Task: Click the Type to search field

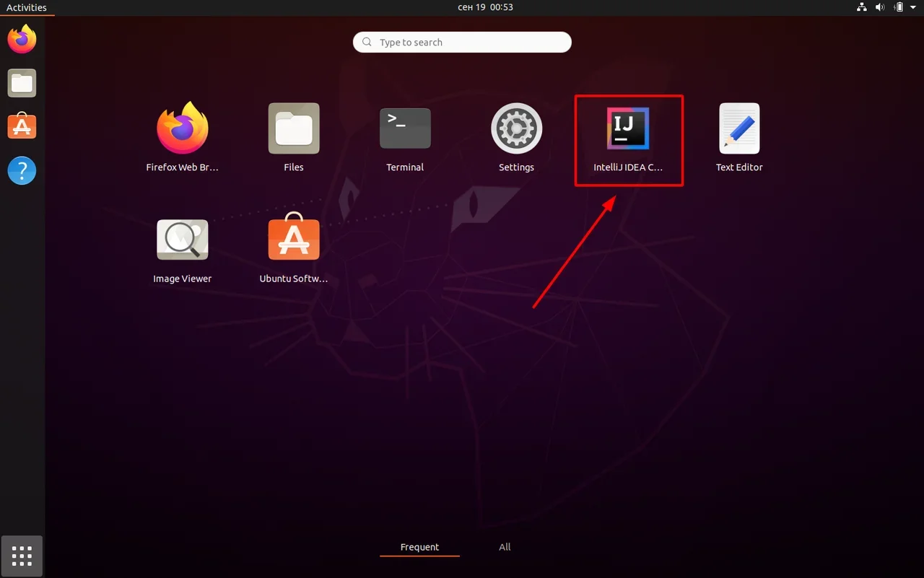Action: tap(462, 43)
